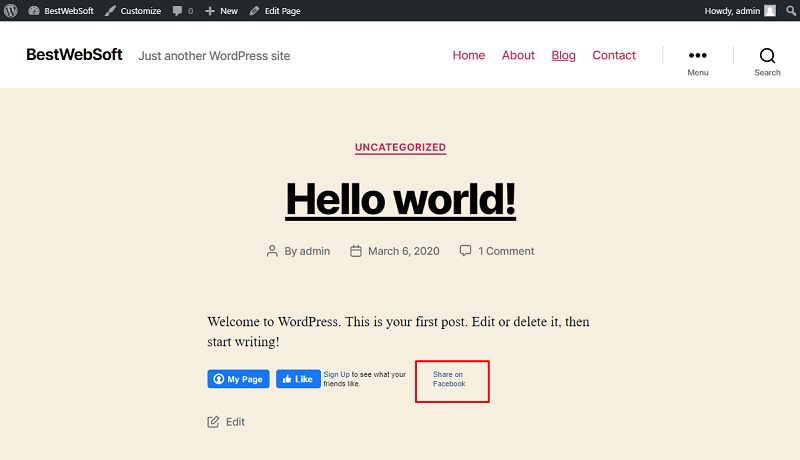Click the March 6, 2020 date link

coord(404,251)
